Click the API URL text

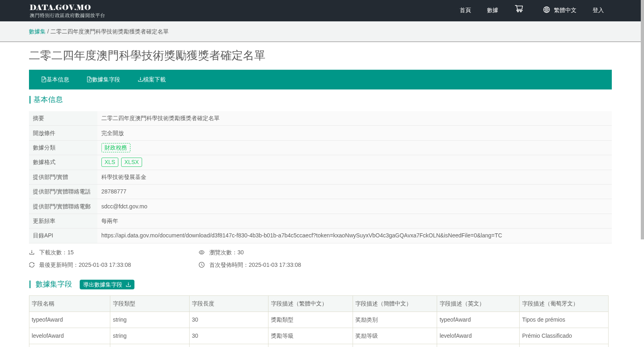[301, 235]
